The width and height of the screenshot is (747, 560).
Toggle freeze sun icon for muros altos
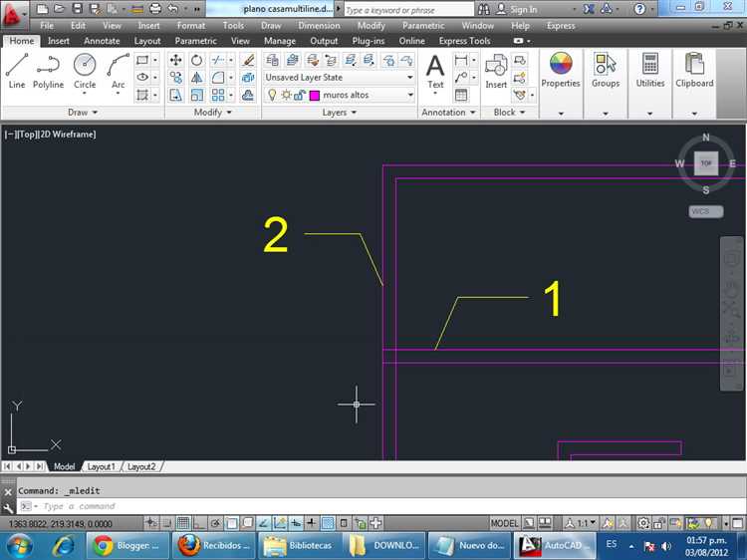click(x=286, y=95)
